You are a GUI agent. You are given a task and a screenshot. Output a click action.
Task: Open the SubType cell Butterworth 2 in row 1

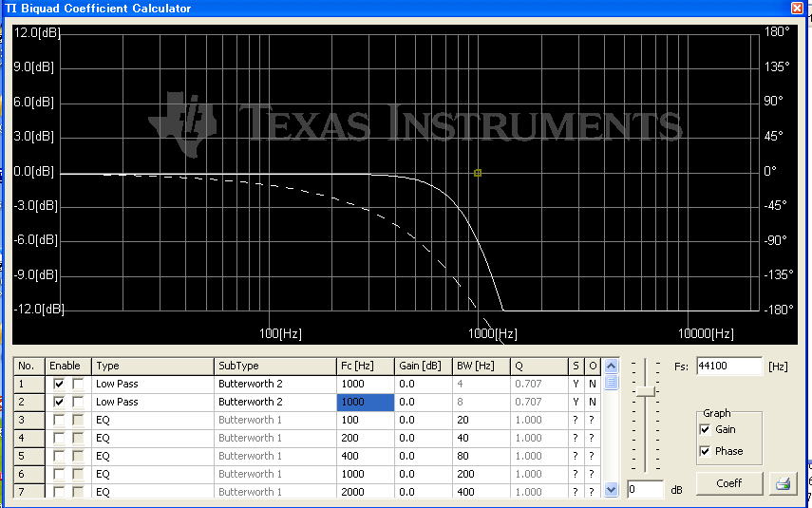tap(275, 384)
